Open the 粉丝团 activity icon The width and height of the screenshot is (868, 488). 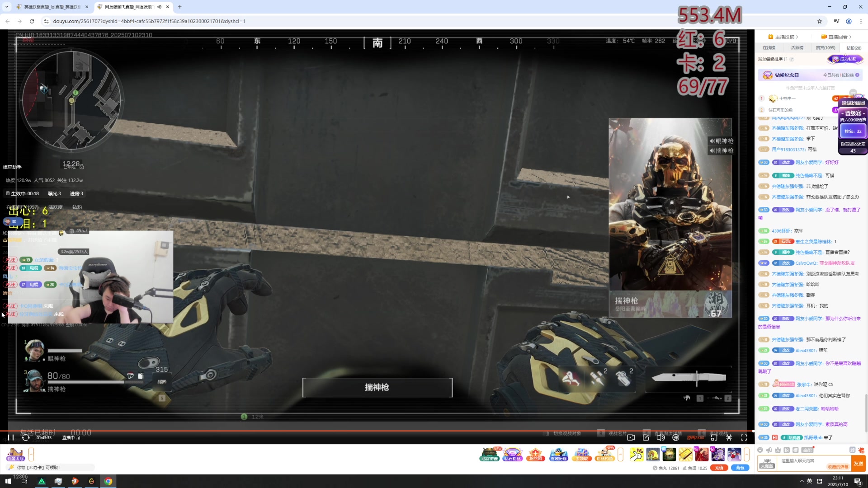click(535, 454)
